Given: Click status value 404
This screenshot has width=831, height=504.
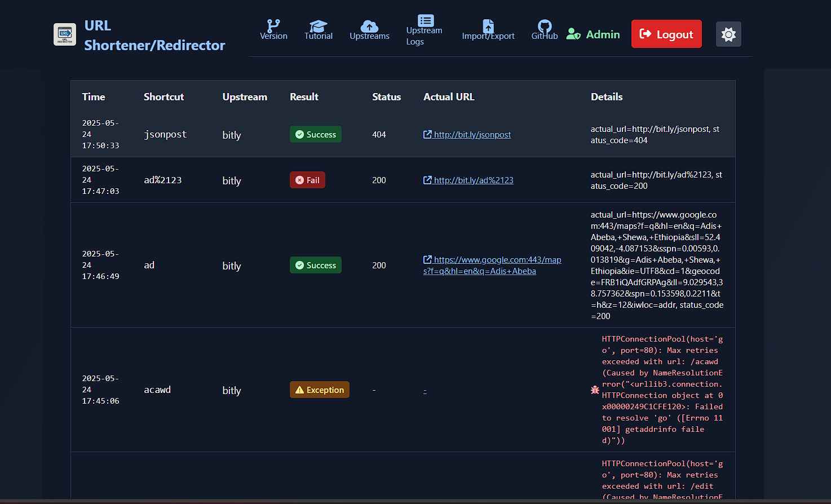Looking at the screenshot, I should [379, 134].
